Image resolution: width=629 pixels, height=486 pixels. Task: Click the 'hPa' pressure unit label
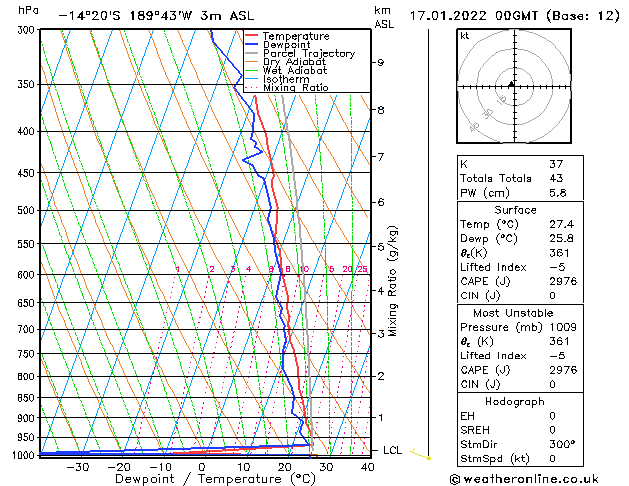click(x=28, y=11)
